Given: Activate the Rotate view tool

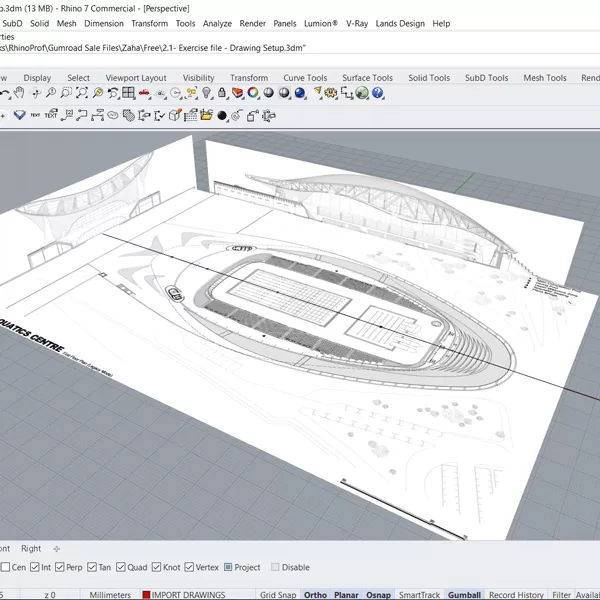Looking at the screenshot, I should pyautogui.click(x=35, y=93).
